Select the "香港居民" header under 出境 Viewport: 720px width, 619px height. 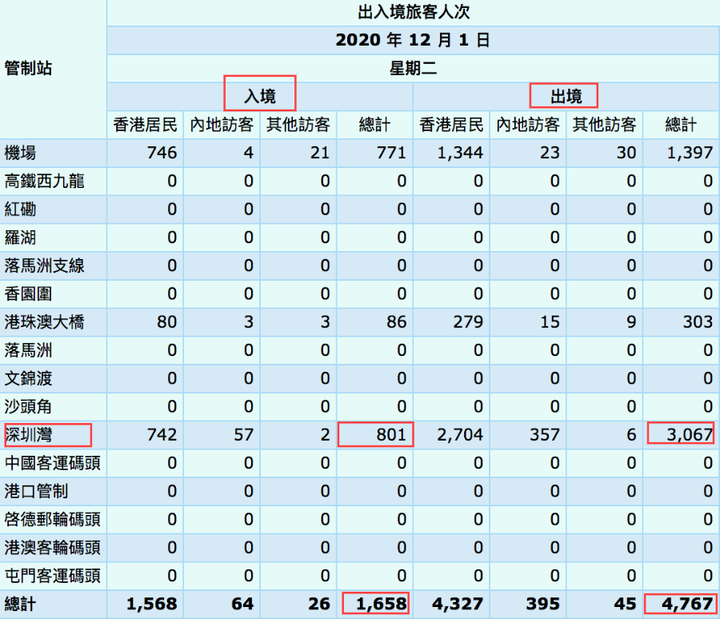[x=451, y=124]
